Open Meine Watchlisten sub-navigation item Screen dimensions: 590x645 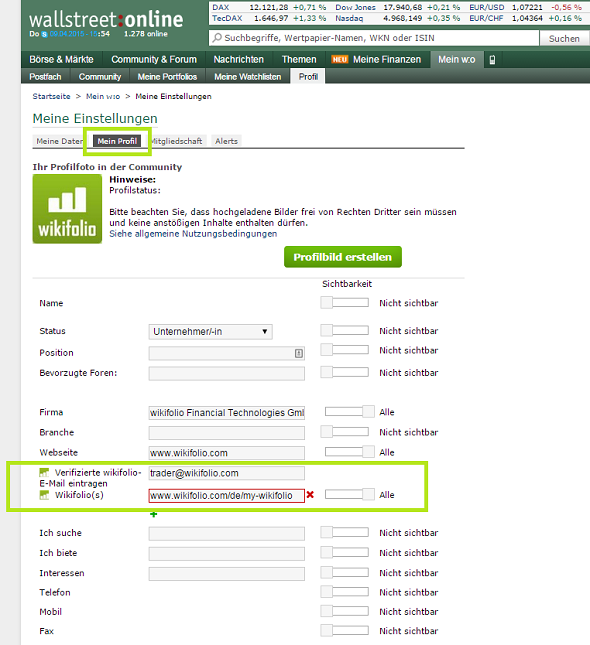[248, 77]
